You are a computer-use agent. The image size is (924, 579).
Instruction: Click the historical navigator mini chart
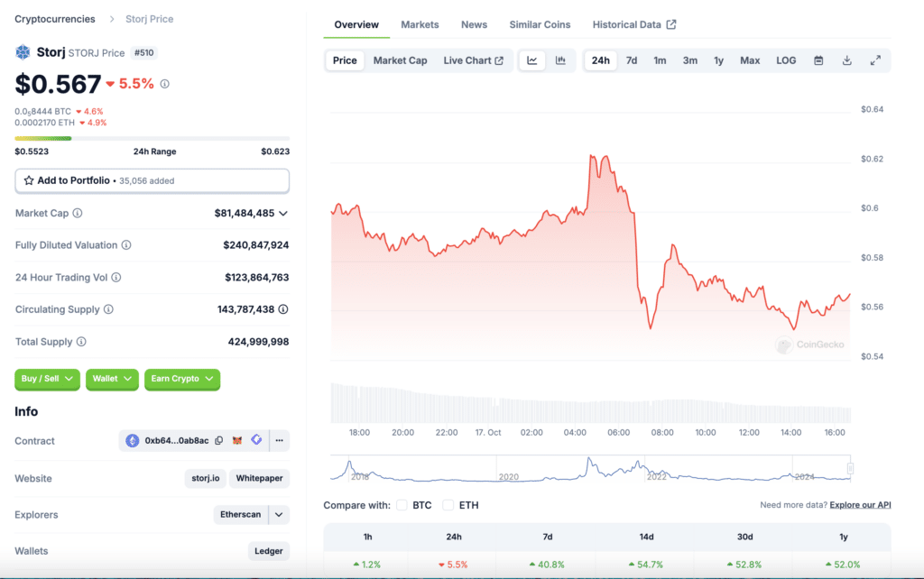pos(590,469)
